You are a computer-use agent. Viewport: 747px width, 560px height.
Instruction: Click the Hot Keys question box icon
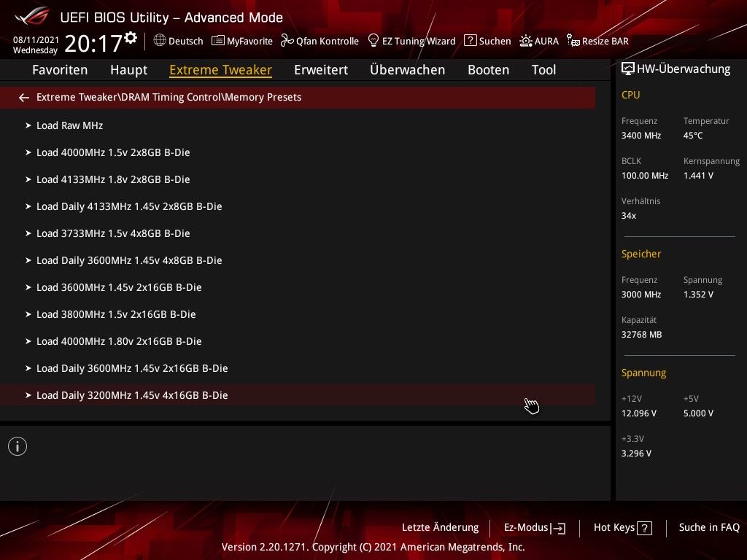click(x=644, y=528)
